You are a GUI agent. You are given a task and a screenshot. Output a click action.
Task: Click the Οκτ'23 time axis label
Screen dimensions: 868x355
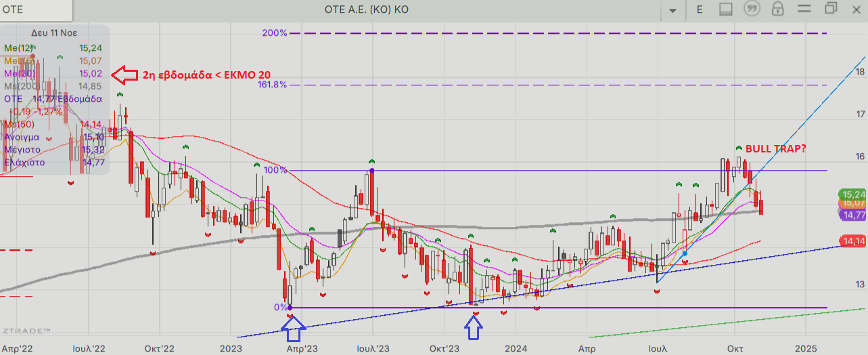click(445, 348)
